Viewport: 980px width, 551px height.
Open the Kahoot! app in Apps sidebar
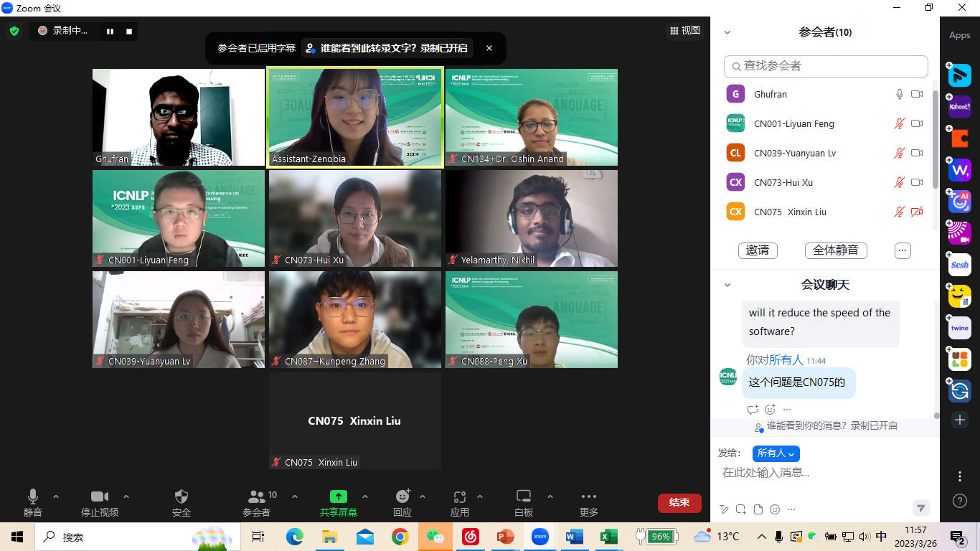click(959, 107)
